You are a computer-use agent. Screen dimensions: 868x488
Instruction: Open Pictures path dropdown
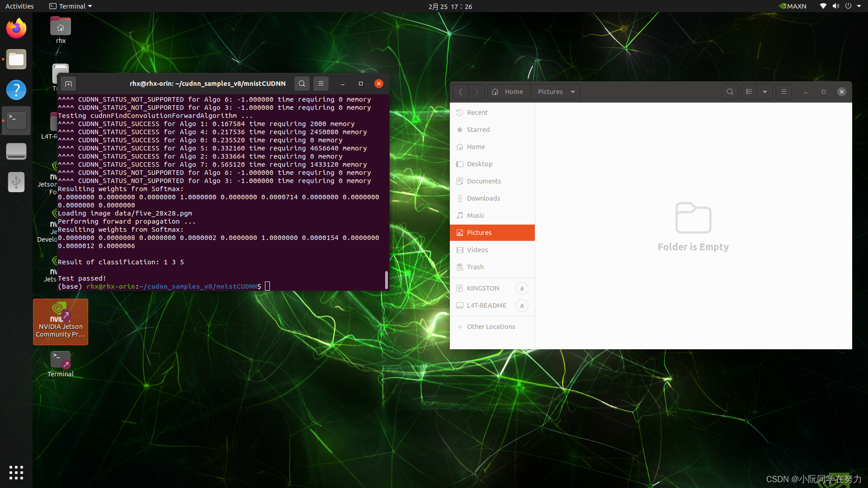pyautogui.click(x=573, y=92)
